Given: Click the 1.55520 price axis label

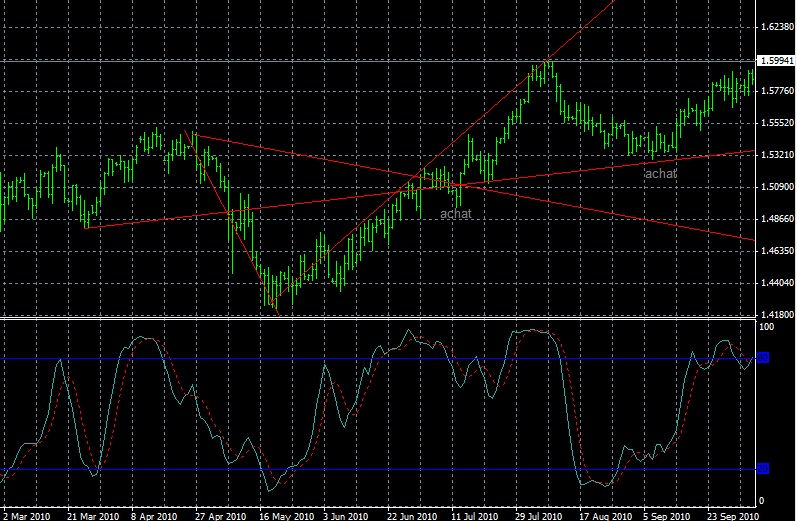Looking at the screenshot, I should click(x=777, y=123).
